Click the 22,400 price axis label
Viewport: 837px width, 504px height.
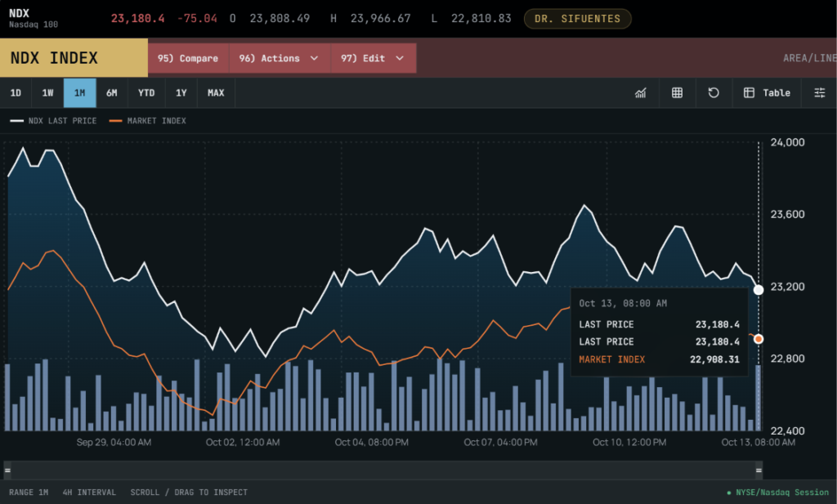(x=787, y=431)
